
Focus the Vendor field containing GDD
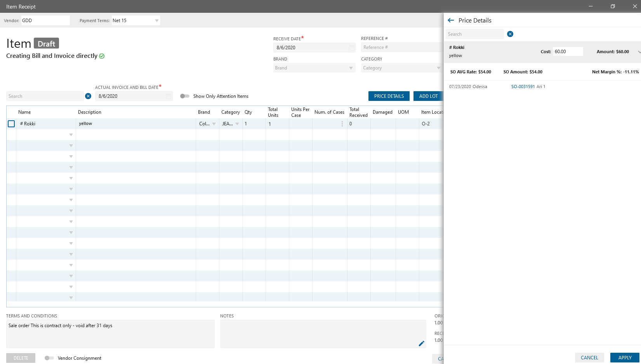pyautogui.click(x=45, y=21)
